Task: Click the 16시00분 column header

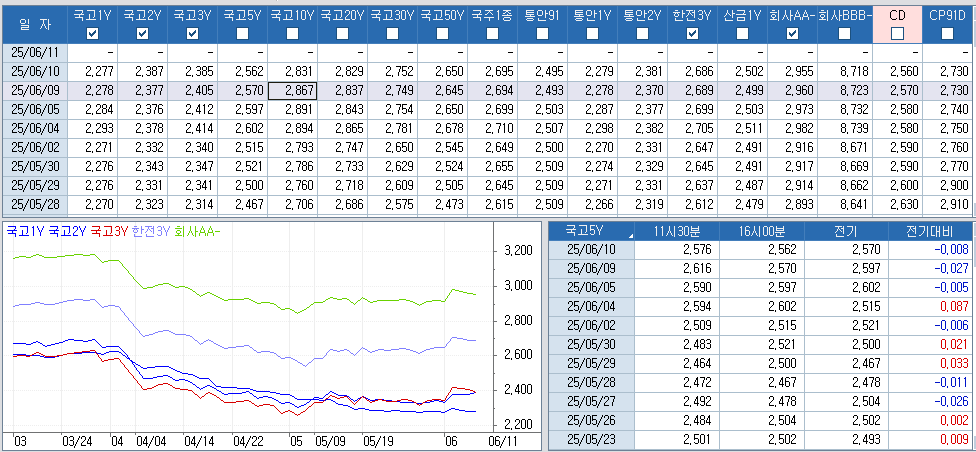Action: coord(763,232)
